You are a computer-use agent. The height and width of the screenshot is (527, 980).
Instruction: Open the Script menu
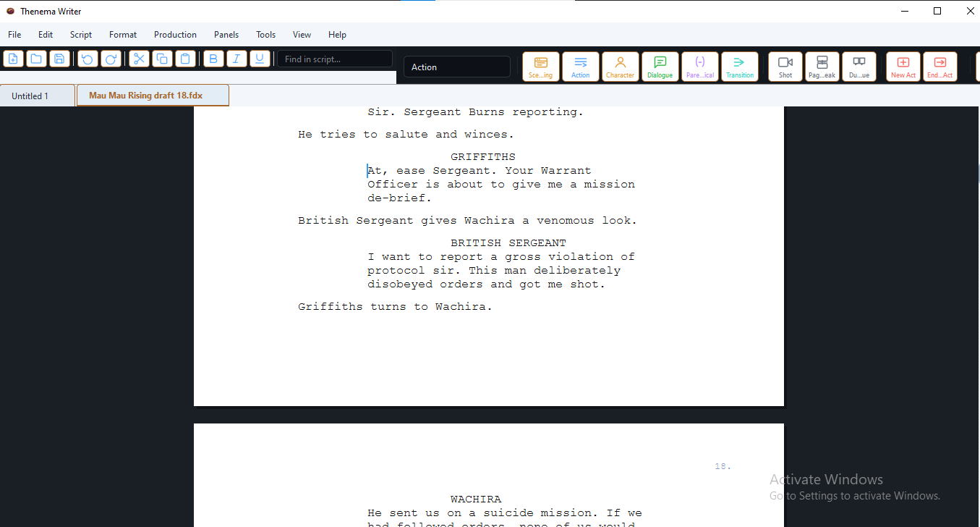[81, 35]
